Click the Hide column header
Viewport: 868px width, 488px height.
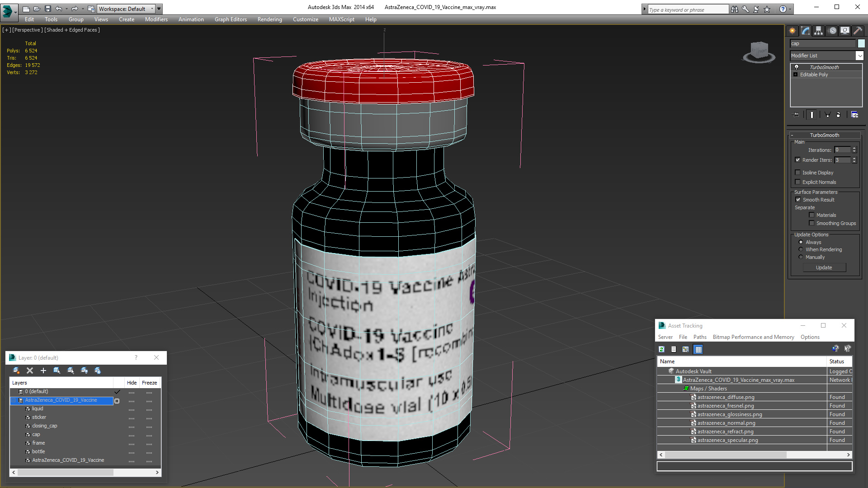(132, 383)
